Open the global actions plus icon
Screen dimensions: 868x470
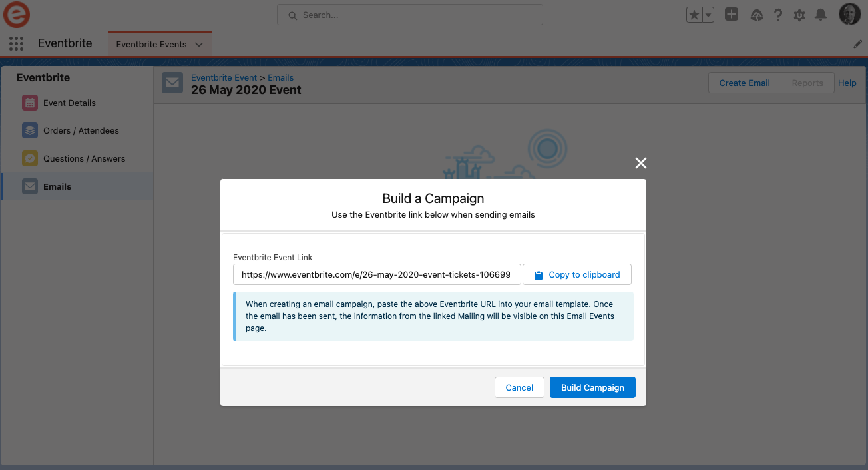(732, 14)
